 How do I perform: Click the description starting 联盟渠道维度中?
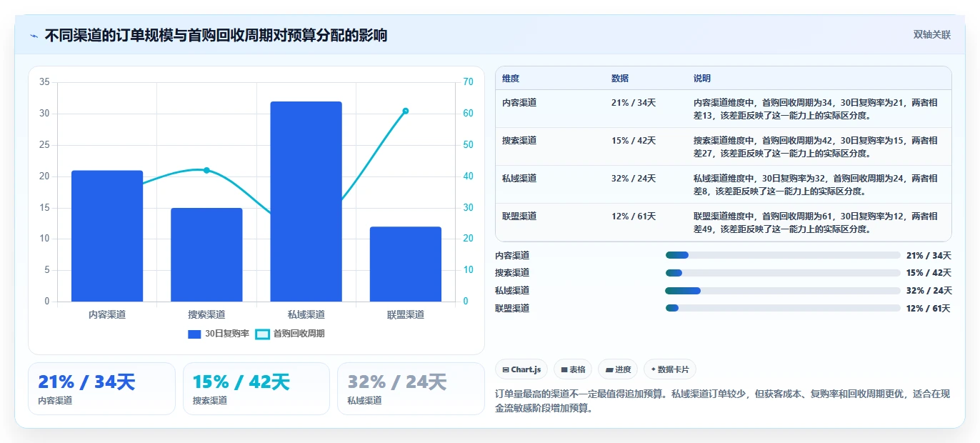[x=816, y=222]
